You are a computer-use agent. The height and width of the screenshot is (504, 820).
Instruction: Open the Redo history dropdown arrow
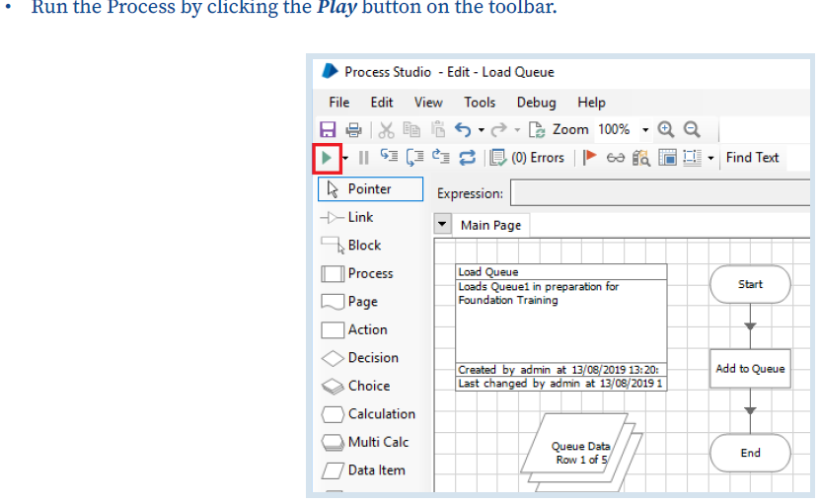[517, 129]
